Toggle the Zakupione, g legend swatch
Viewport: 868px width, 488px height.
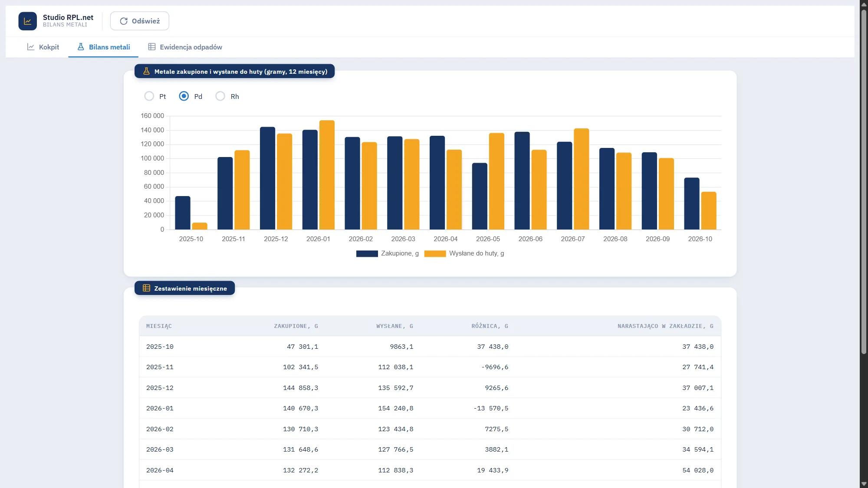click(367, 253)
